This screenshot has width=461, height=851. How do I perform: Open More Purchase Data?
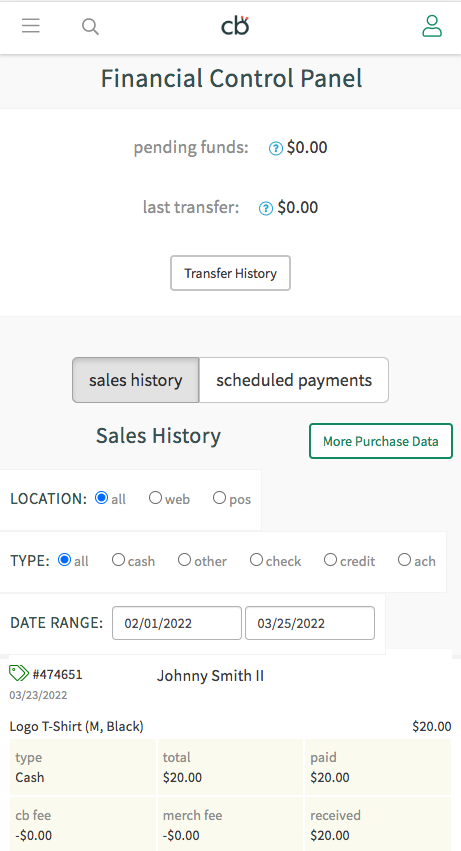click(x=381, y=441)
